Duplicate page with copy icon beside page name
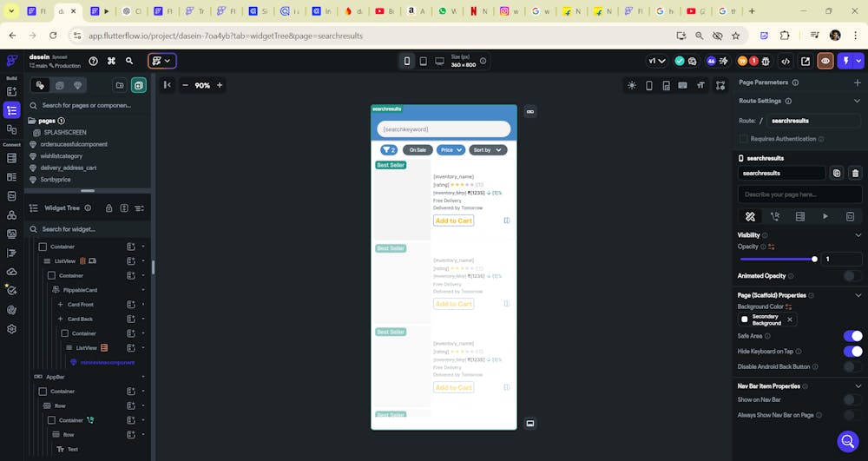Screen dimensions: 868x461 [x=837, y=174]
